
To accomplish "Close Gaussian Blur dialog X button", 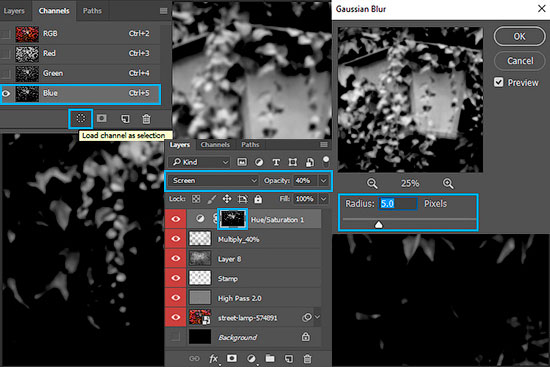I will [x=542, y=9].
